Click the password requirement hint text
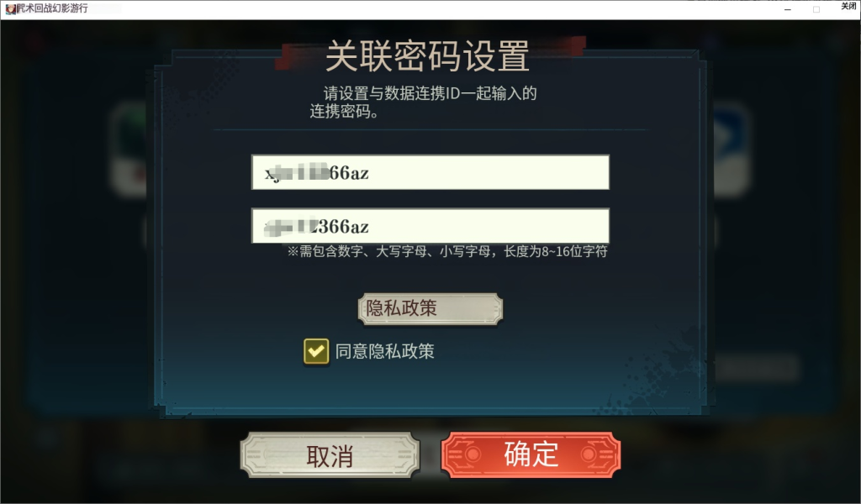 pos(447,252)
